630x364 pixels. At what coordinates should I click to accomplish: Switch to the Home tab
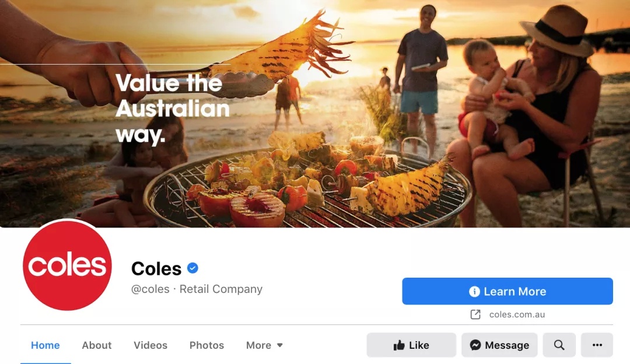click(x=45, y=345)
